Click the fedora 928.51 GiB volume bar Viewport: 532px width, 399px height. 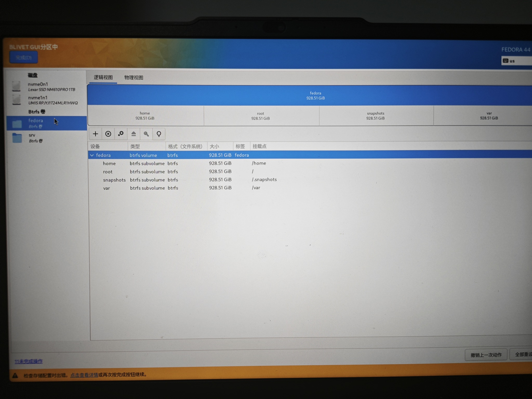(x=310, y=95)
